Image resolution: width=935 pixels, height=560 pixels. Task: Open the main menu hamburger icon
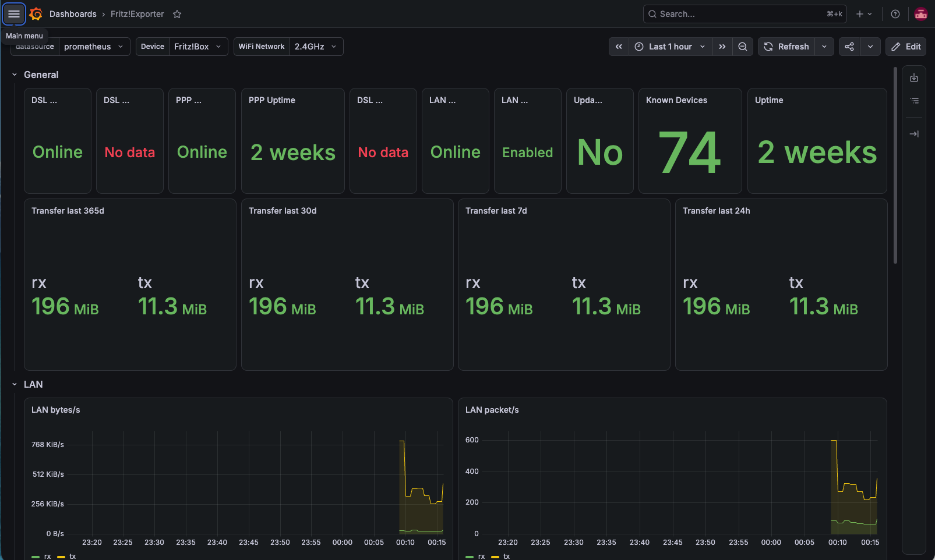(14, 14)
